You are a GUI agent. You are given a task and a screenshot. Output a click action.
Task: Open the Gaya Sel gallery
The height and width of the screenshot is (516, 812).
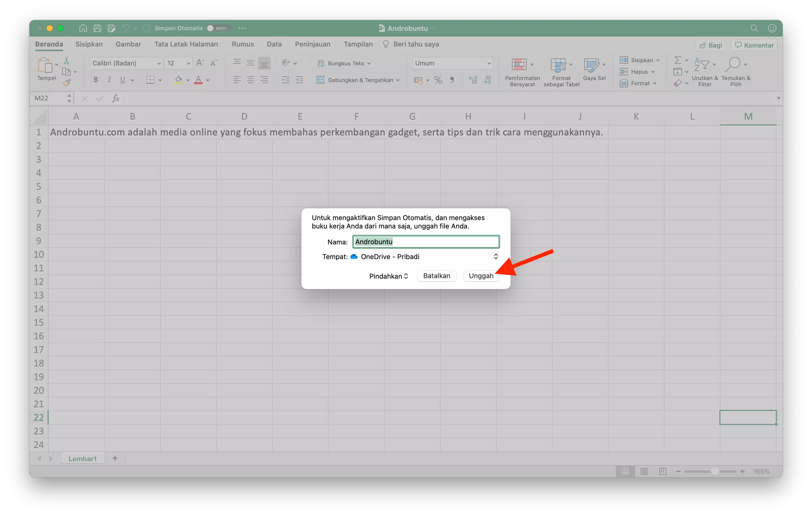[x=594, y=71]
